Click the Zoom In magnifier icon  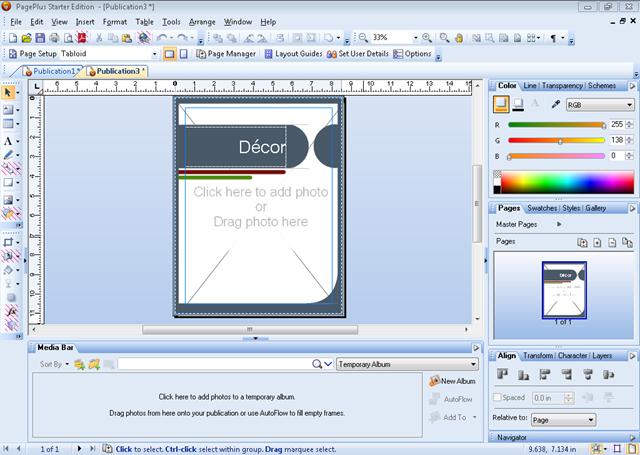pos(427,38)
